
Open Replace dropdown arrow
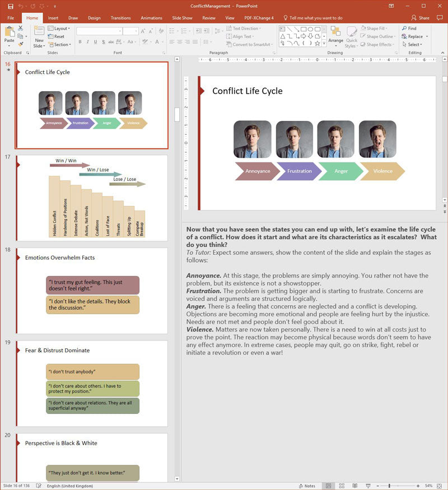click(x=427, y=36)
